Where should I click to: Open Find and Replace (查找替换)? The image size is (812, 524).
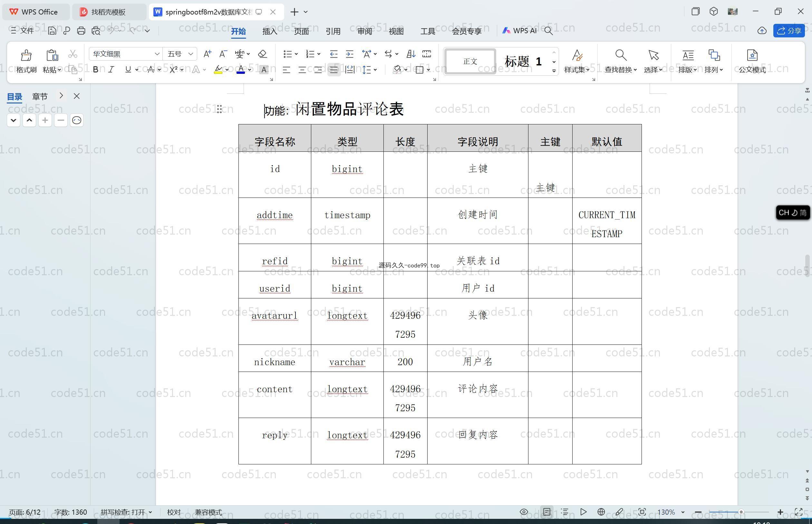621,61
